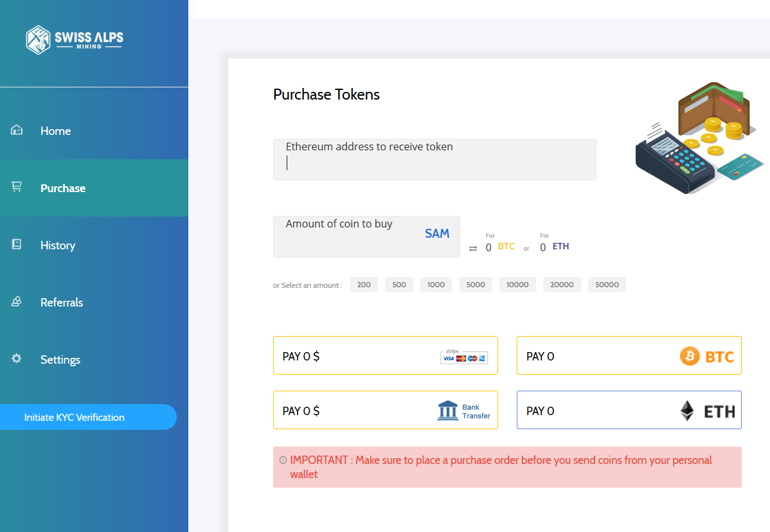Click the Home house icon
This screenshot has height=532, width=770.
click(17, 130)
